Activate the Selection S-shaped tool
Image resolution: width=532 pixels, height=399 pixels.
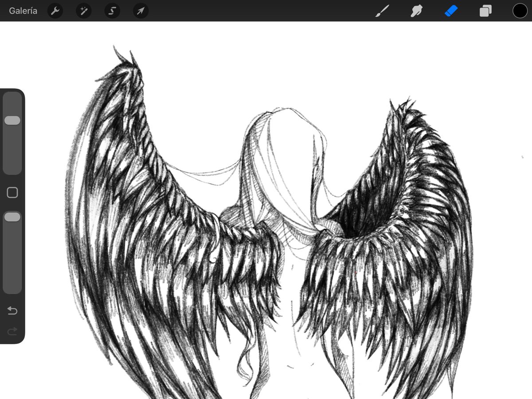click(x=112, y=11)
